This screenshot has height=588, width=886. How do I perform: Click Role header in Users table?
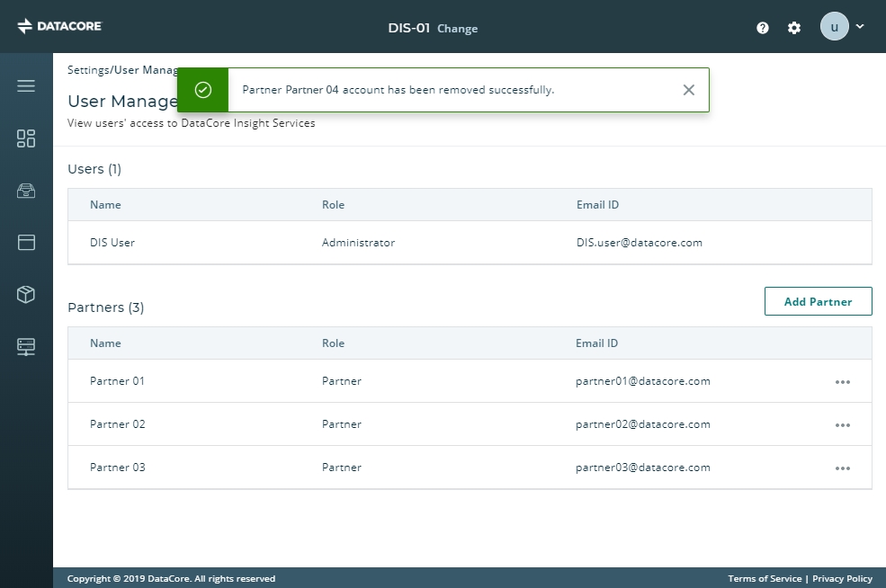(x=333, y=205)
